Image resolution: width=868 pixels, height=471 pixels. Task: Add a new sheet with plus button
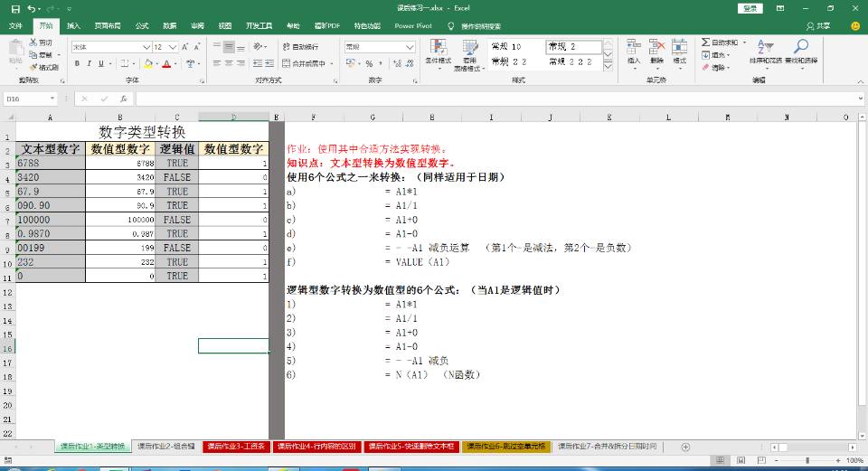[685, 447]
